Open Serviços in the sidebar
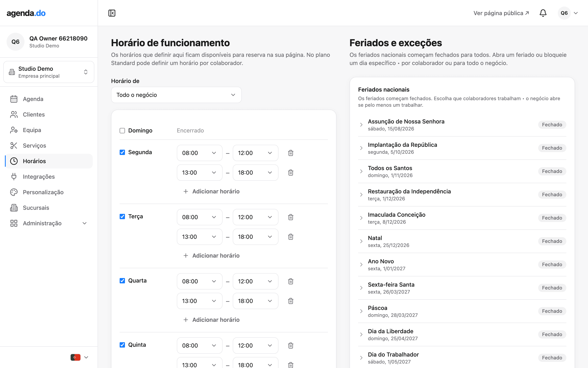This screenshot has width=588, height=368. point(49,146)
